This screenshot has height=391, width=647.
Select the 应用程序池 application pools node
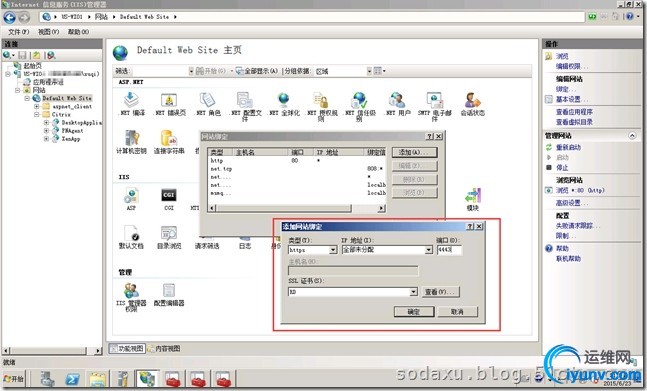[48, 82]
